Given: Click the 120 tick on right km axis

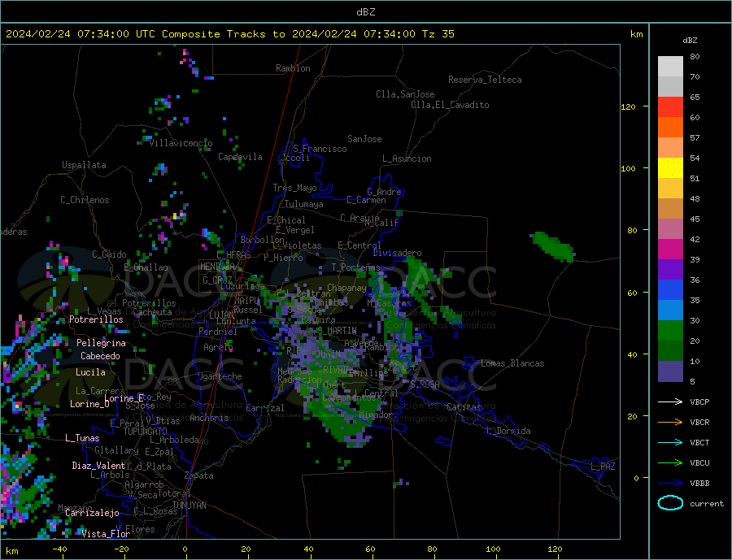Looking at the screenshot, I should (629, 106).
